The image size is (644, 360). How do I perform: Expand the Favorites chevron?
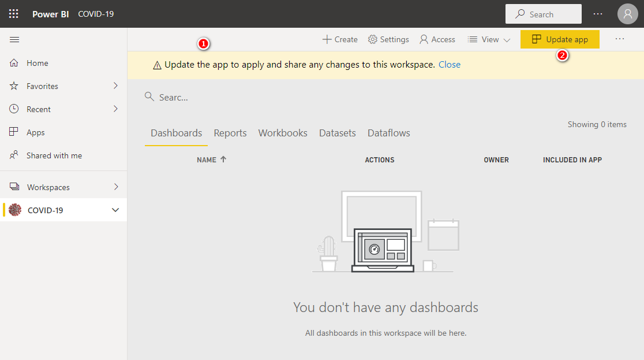pos(115,86)
